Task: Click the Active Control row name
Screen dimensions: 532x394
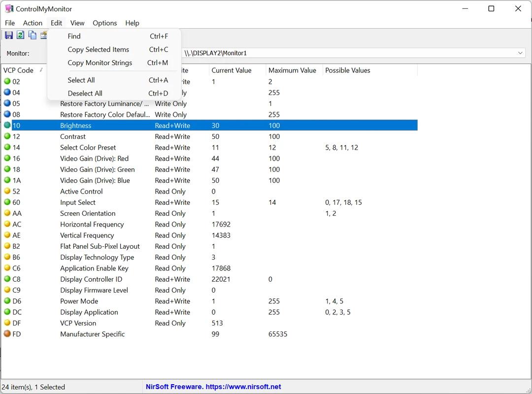Action: point(81,192)
